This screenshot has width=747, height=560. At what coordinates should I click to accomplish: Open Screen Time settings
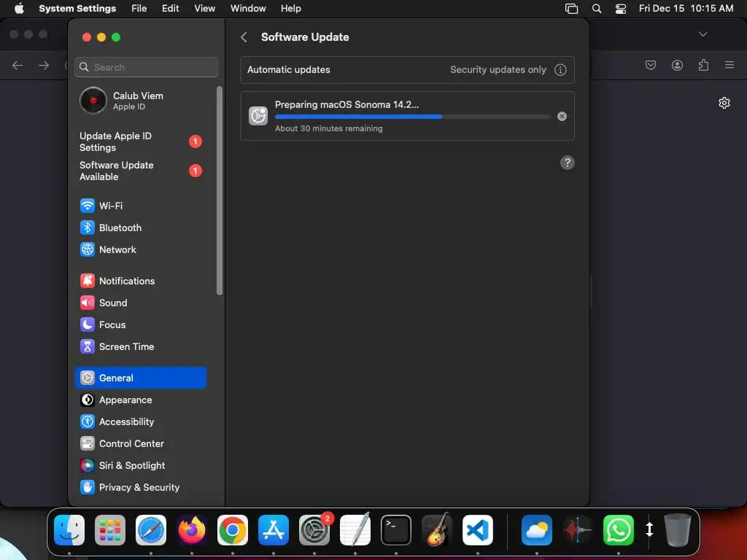pyautogui.click(x=141, y=346)
